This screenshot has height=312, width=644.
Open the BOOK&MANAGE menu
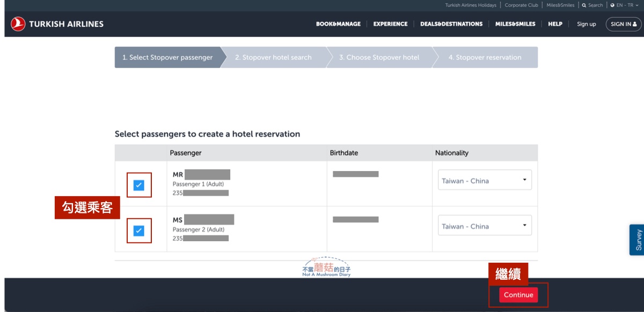click(338, 24)
